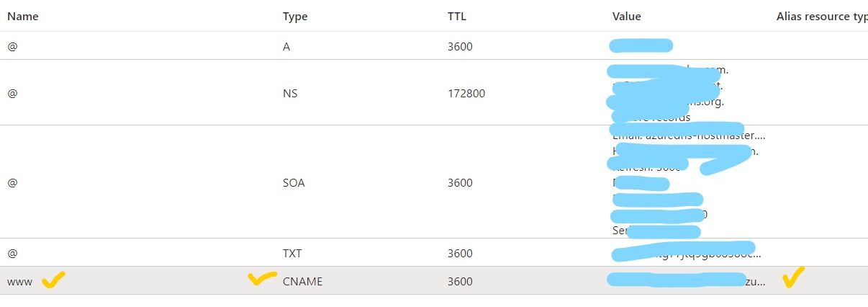This screenshot has width=868, height=307.
Task: Select the TTL column header
Action: 457,17
